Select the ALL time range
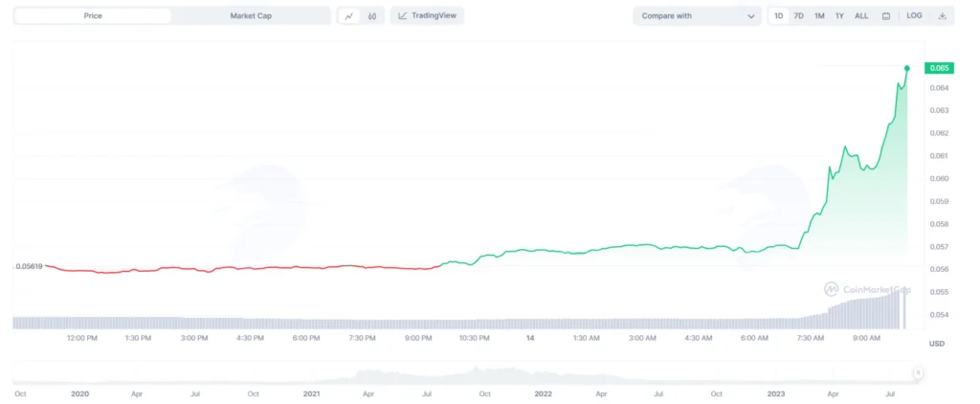The height and width of the screenshot is (404, 980). pos(861,16)
